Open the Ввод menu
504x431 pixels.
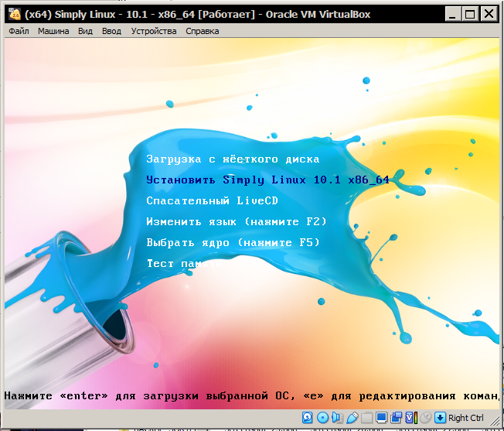click(x=111, y=31)
